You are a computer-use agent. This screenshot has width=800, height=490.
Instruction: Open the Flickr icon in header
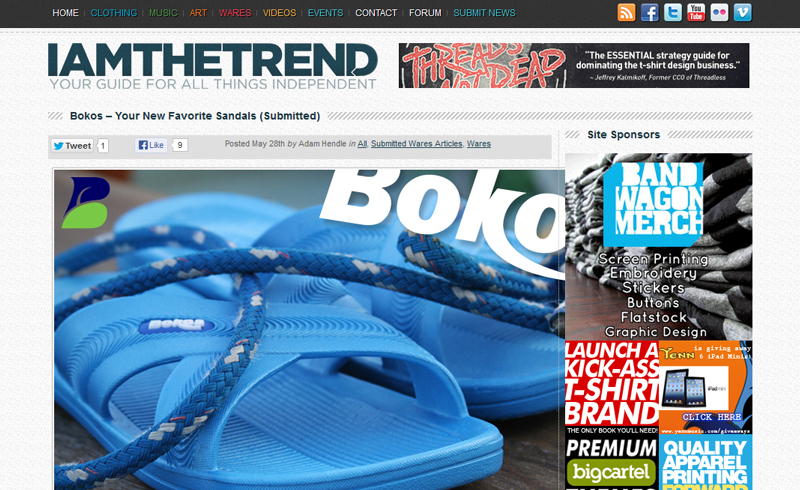pos(719,12)
